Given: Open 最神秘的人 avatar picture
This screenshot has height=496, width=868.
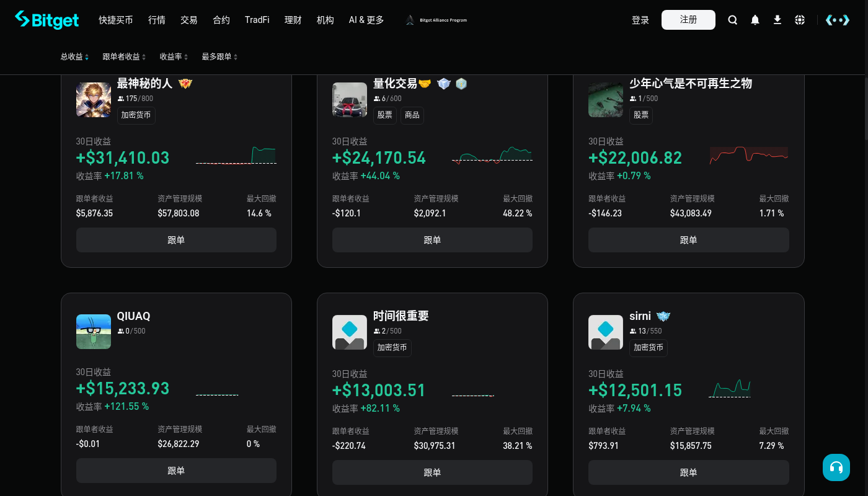Looking at the screenshot, I should (x=94, y=100).
